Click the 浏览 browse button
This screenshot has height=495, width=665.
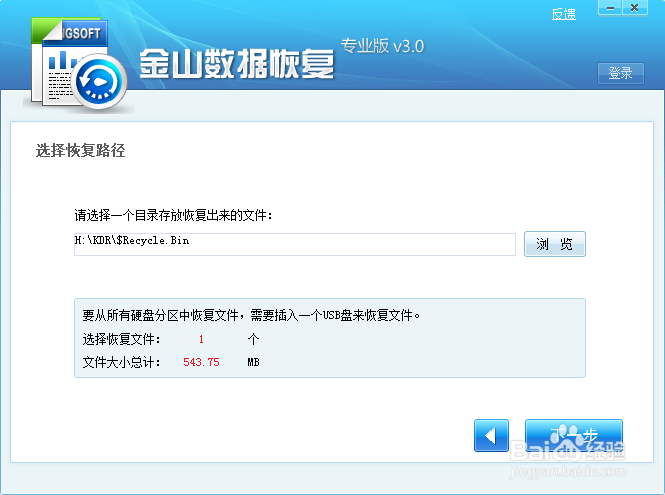[x=555, y=244]
